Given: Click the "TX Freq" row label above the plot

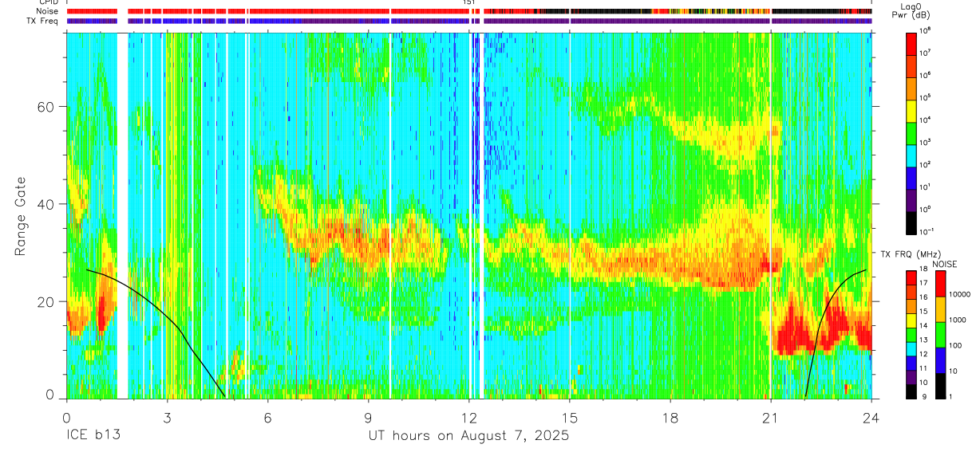Looking at the screenshot, I should coord(43,21).
